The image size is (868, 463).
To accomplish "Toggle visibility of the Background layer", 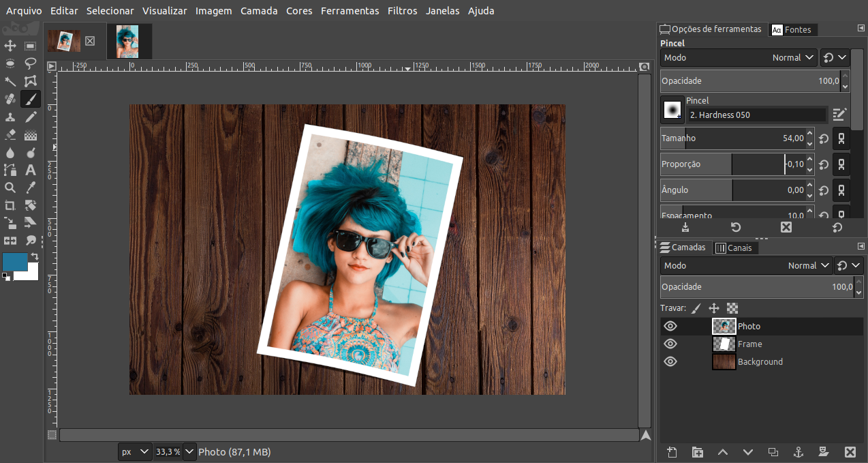I will [670, 361].
